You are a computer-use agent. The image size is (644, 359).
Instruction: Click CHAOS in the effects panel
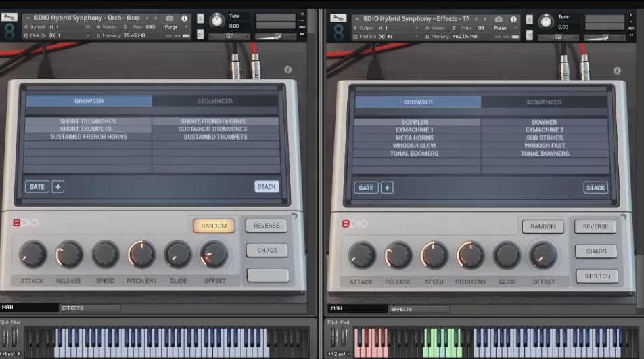(597, 251)
